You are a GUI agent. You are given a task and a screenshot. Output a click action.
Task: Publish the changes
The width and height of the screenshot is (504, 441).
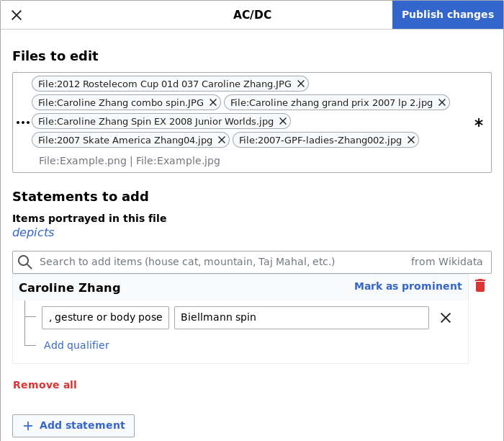(447, 15)
